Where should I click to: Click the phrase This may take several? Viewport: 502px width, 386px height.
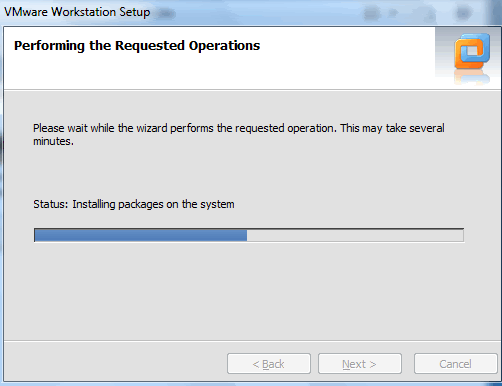(392, 128)
